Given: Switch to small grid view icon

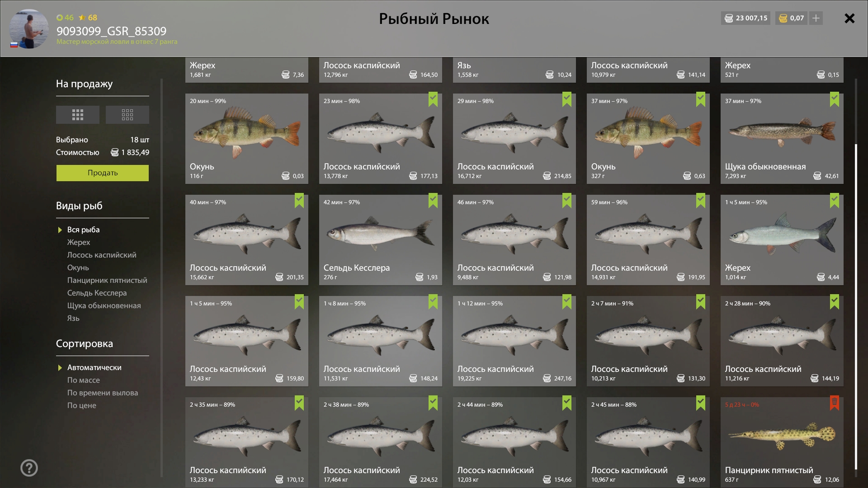Looking at the screenshot, I should click(x=127, y=115).
